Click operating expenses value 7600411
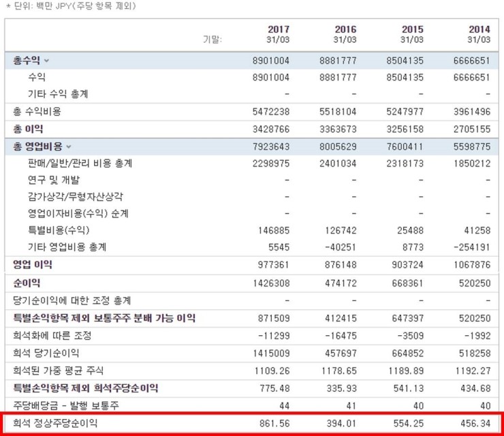 tap(405, 147)
